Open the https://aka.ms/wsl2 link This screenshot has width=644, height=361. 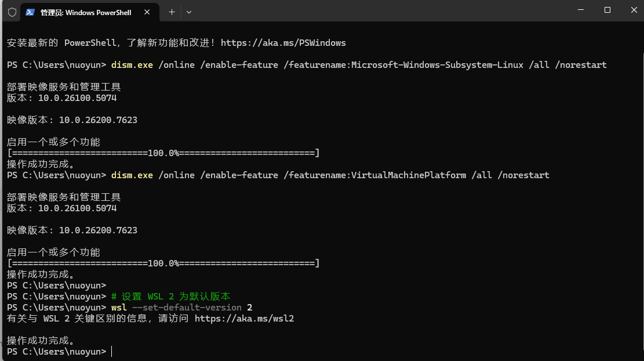point(245,319)
